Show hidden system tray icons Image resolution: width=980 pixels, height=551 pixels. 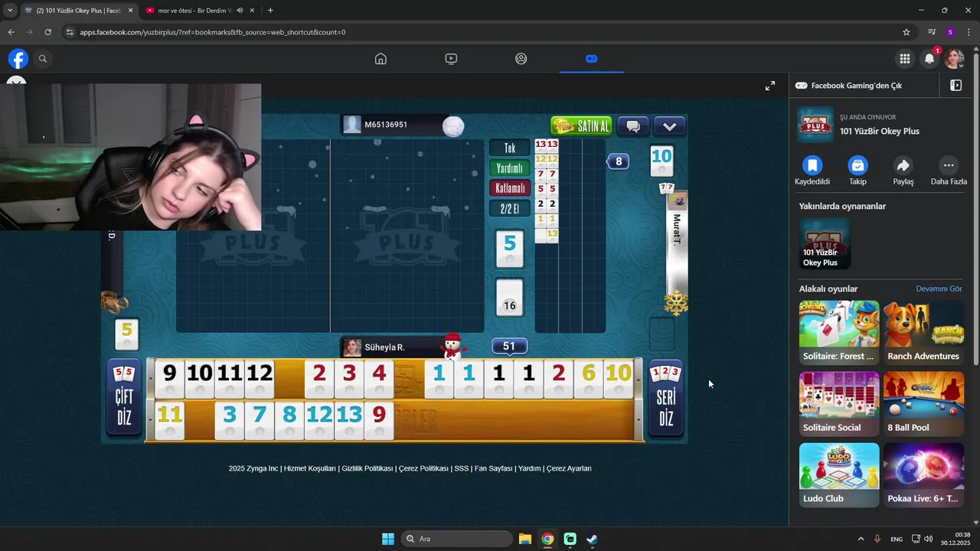tap(861, 539)
